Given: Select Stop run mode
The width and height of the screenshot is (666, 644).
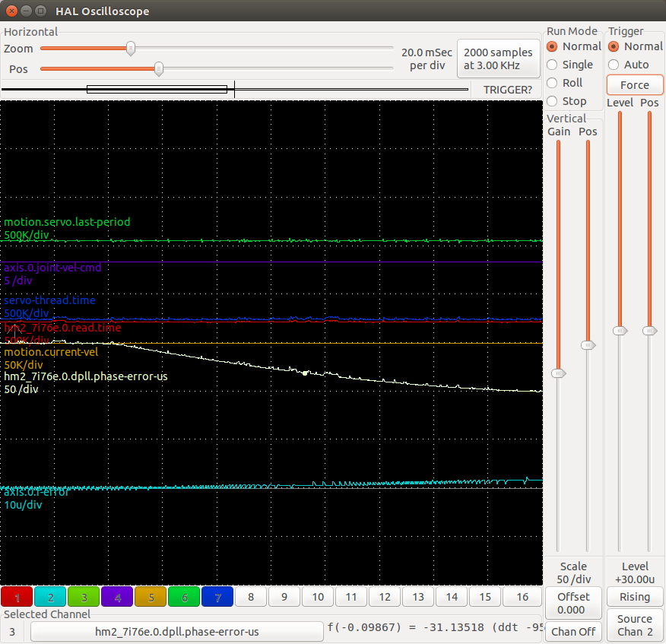Looking at the screenshot, I should pos(552,101).
